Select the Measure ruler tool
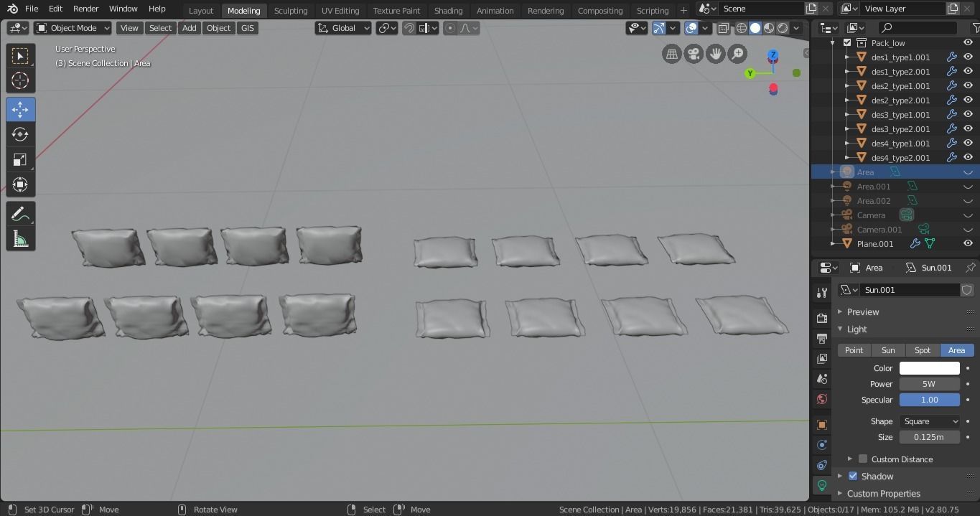The width and height of the screenshot is (980, 516). tap(20, 239)
